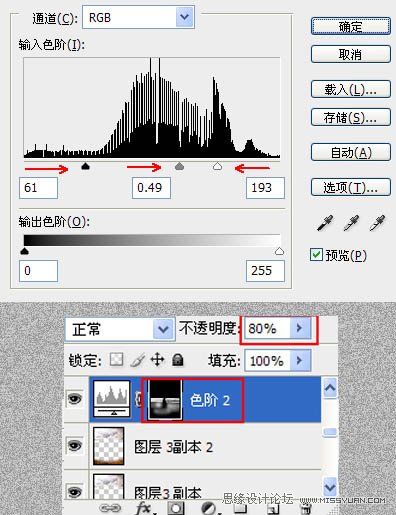
Task: Click the 图层 3副本 2 layer thumbnail
Action: (x=109, y=446)
